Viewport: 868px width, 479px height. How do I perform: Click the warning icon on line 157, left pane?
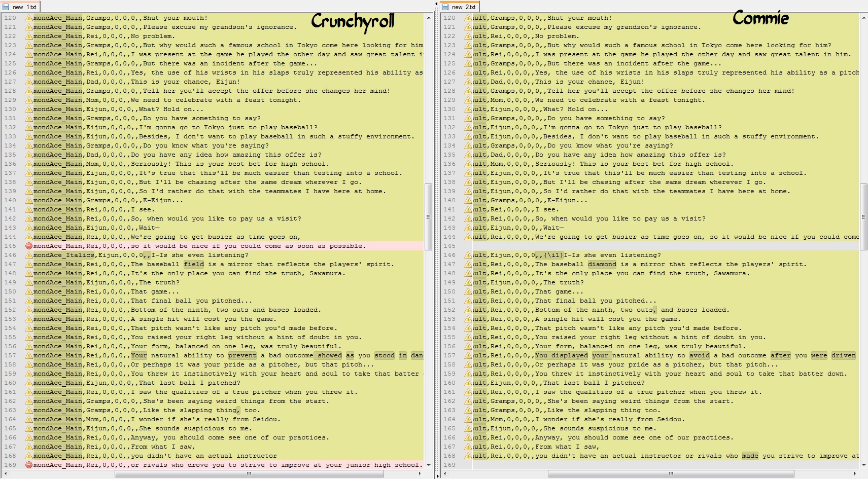point(29,355)
